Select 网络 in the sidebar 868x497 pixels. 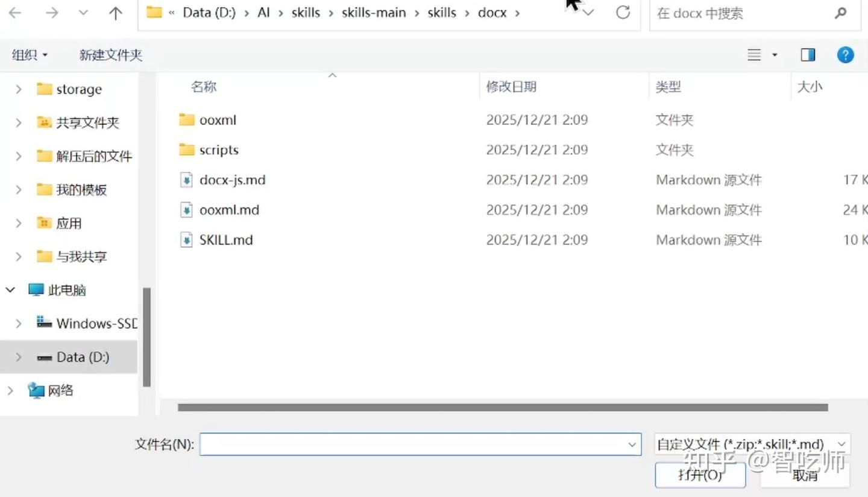[x=51, y=390]
